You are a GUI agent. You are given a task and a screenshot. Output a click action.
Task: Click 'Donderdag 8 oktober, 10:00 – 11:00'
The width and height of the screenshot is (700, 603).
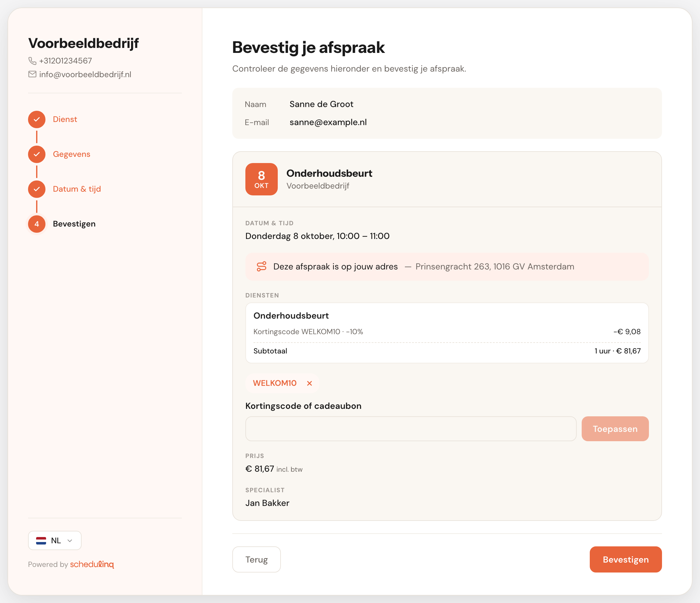[318, 236]
